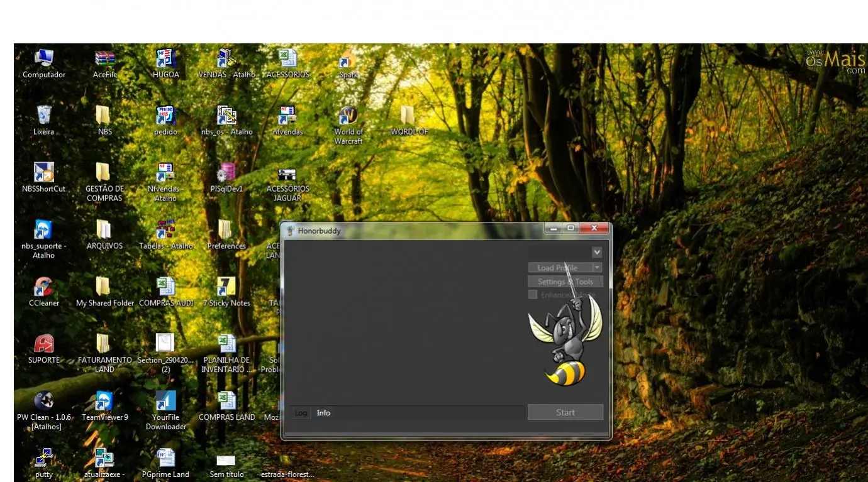
Task: Open Settings & Tools in Honorbuddy
Action: [x=565, y=282]
